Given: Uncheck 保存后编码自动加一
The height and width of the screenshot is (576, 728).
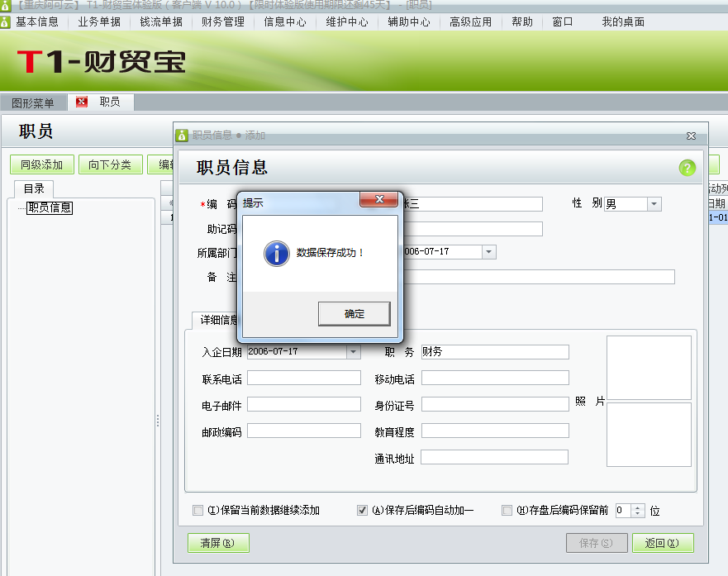Looking at the screenshot, I should coord(362,510).
